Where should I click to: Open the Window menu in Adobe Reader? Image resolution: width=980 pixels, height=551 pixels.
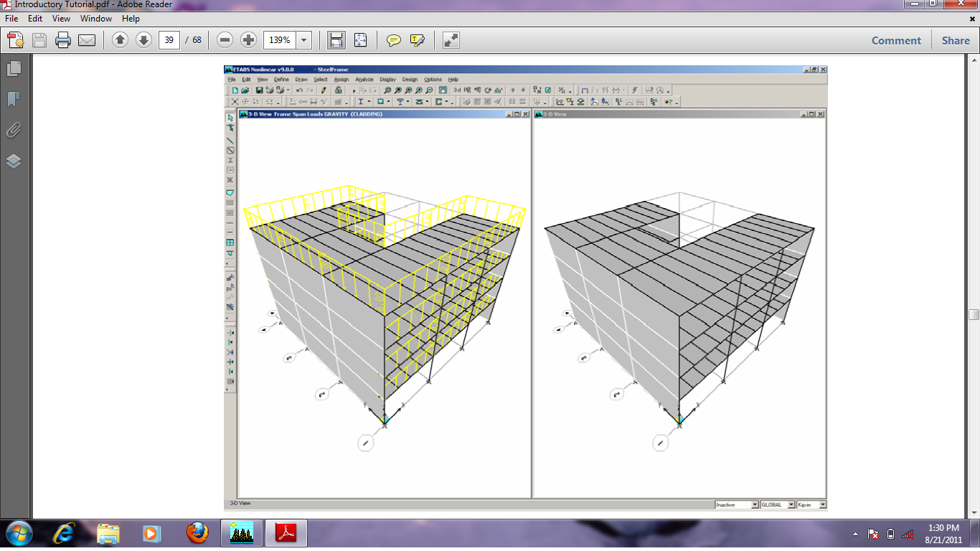(x=95, y=19)
